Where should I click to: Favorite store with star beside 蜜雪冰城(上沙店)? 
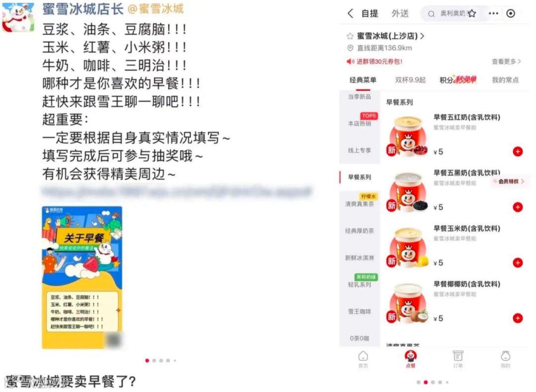pyautogui.click(x=350, y=36)
